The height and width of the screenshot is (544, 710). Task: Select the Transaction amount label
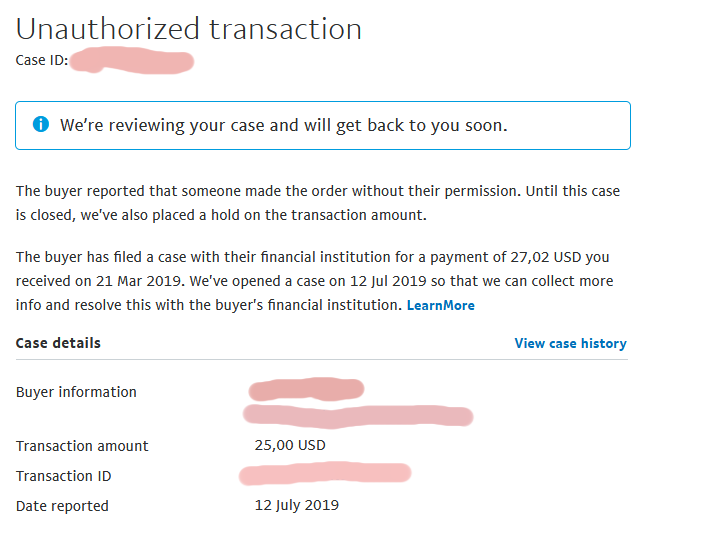point(82,446)
